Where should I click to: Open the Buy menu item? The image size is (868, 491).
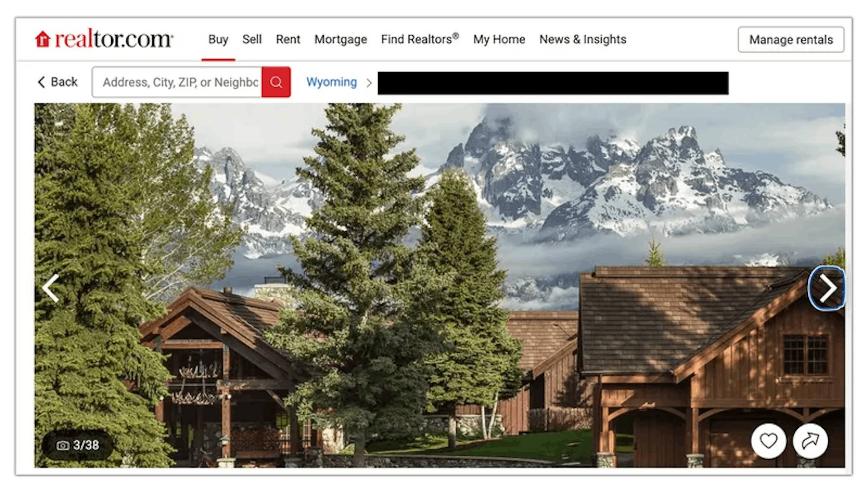[217, 39]
